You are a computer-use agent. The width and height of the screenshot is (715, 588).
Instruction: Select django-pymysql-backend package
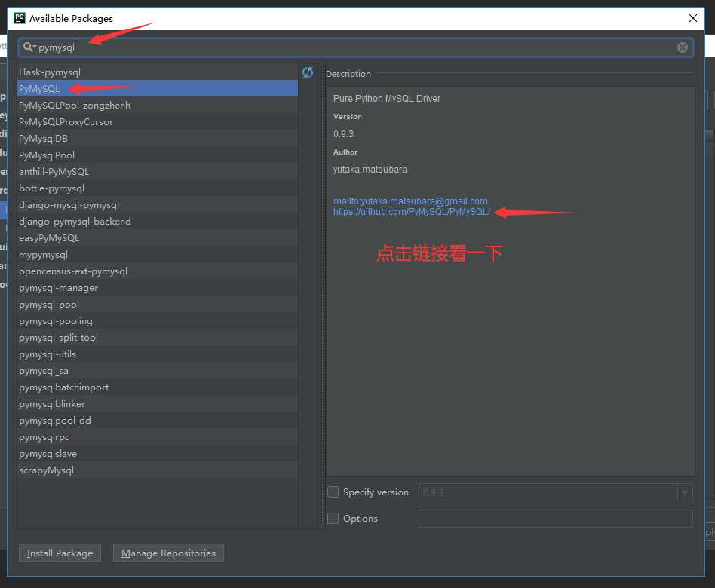click(x=158, y=221)
